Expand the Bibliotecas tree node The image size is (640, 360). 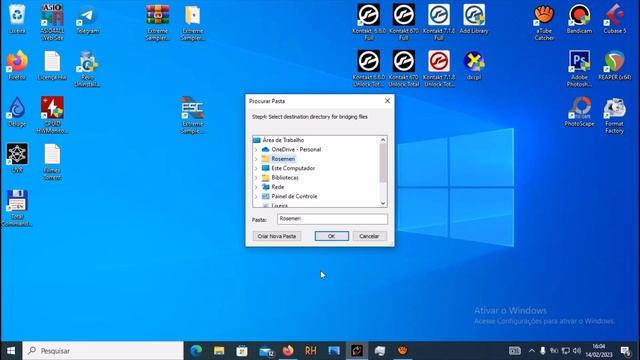[x=256, y=178]
